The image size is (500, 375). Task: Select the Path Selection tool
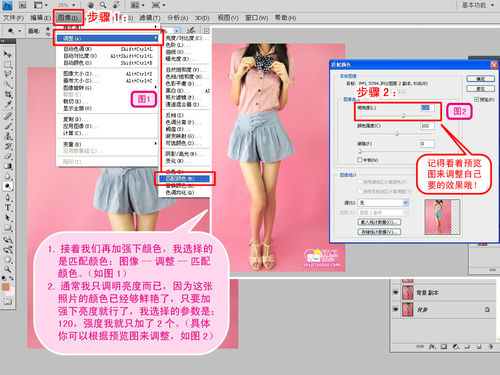7,218
